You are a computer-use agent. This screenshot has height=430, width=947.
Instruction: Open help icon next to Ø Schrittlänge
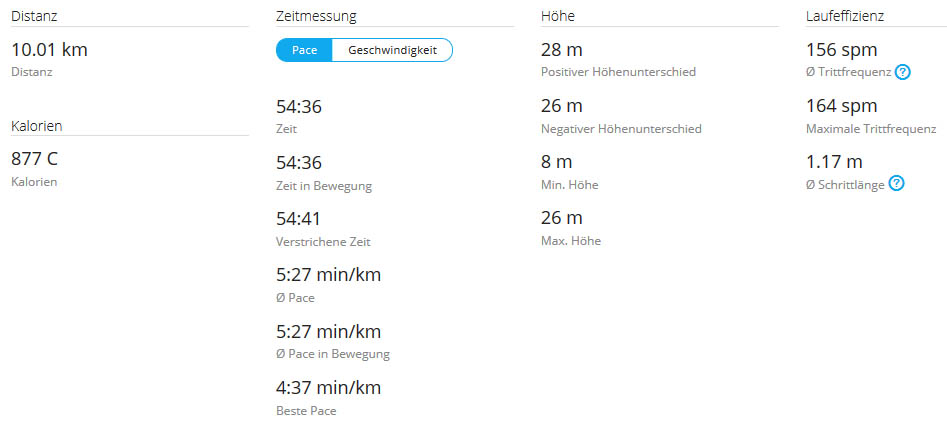click(896, 184)
